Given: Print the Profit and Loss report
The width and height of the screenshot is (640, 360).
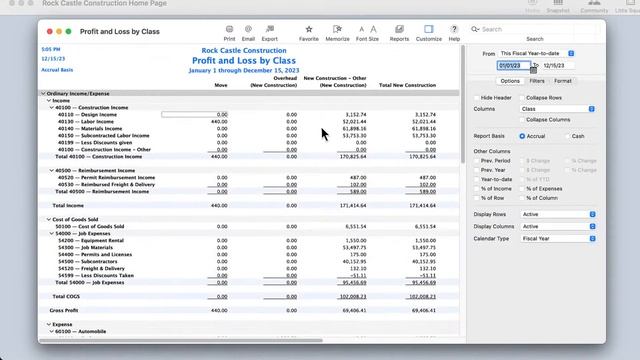Looking at the screenshot, I should (x=229, y=33).
